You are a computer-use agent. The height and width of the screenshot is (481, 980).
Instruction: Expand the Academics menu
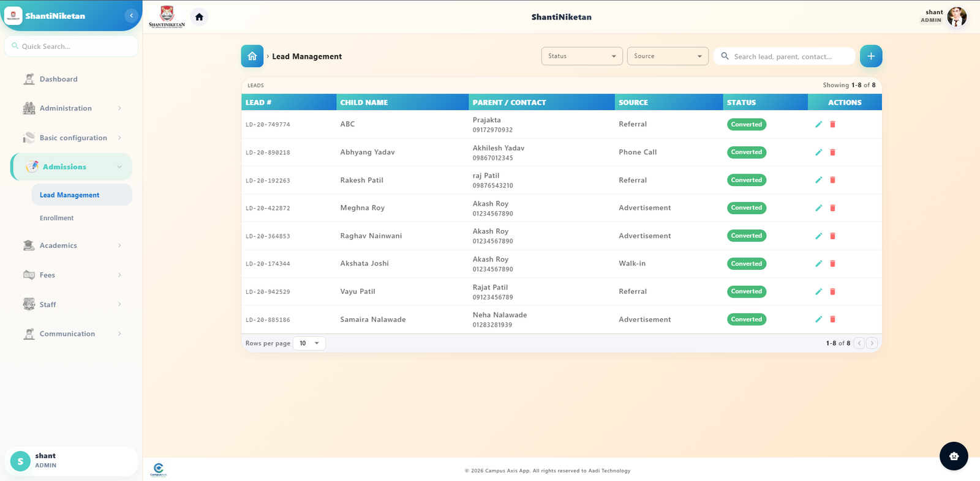[x=72, y=245]
